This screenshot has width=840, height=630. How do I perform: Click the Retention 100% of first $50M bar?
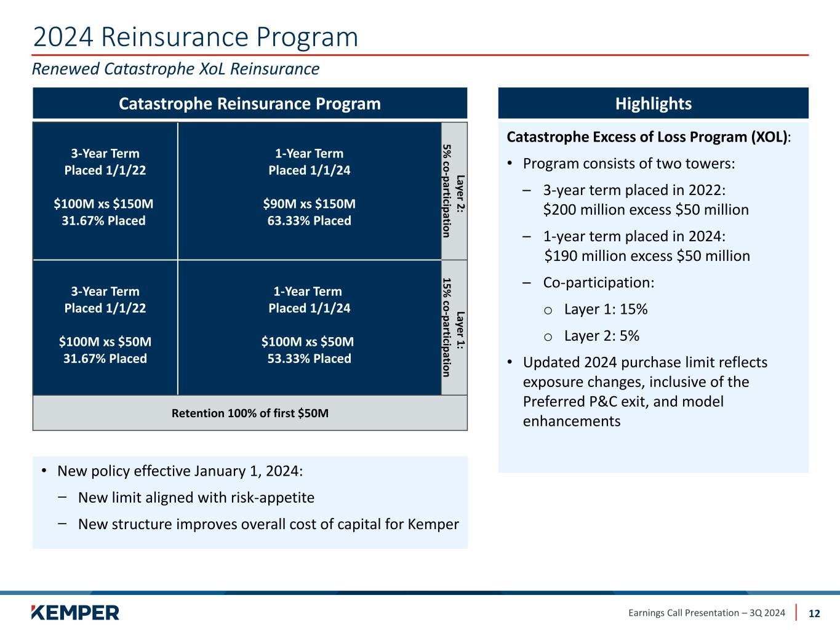click(250, 413)
